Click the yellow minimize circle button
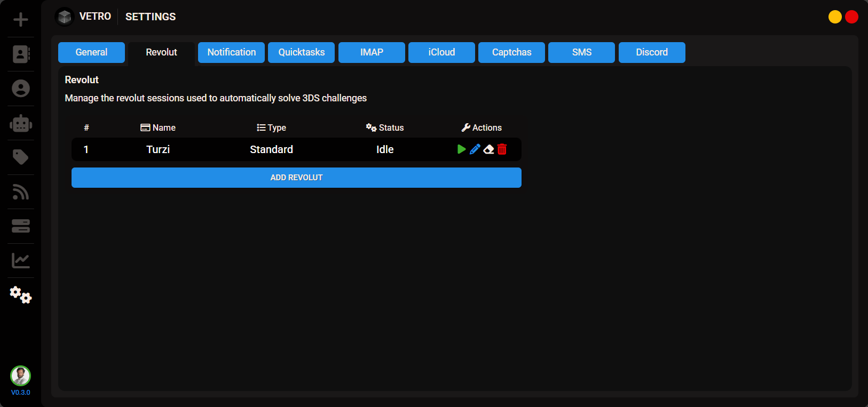The height and width of the screenshot is (407, 868). coord(835,17)
